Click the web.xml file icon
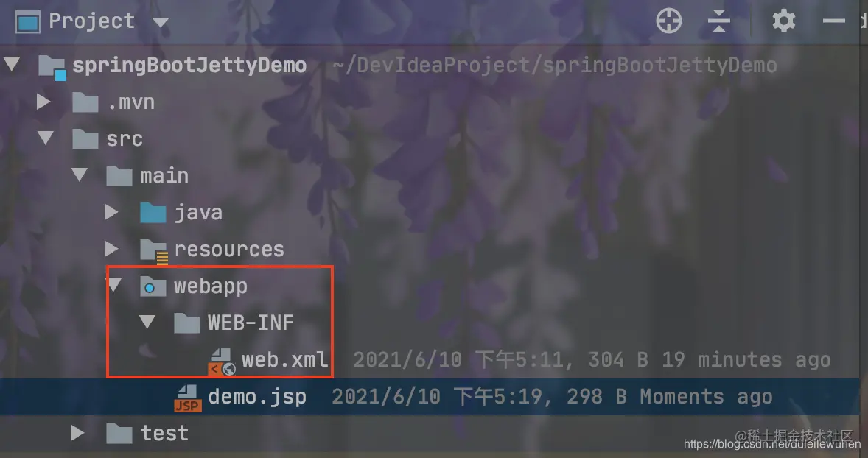868x458 pixels. point(222,362)
